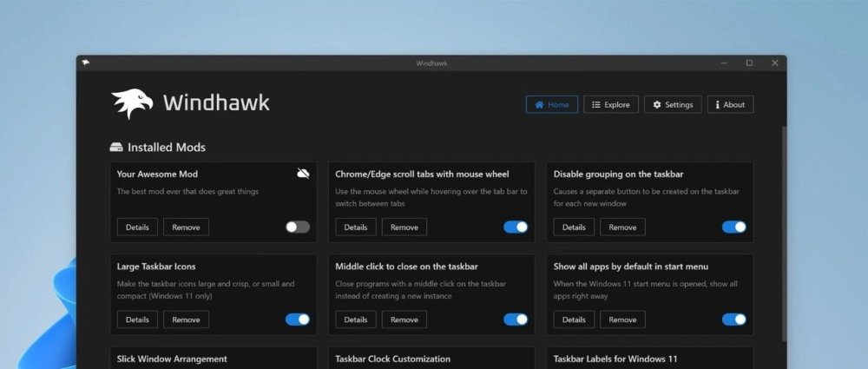
Task: Remove Show all apps by default mod
Action: (x=622, y=320)
